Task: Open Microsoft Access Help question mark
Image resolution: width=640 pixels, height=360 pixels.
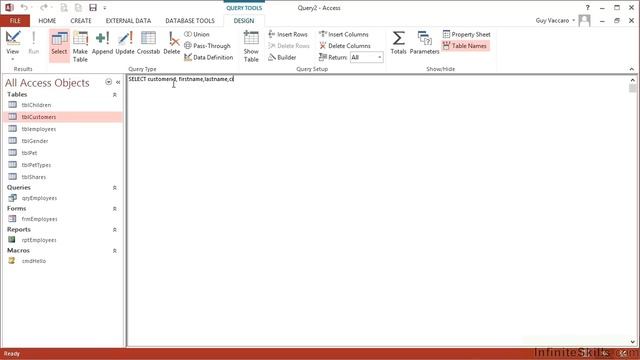Action: (x=588, y=7)
